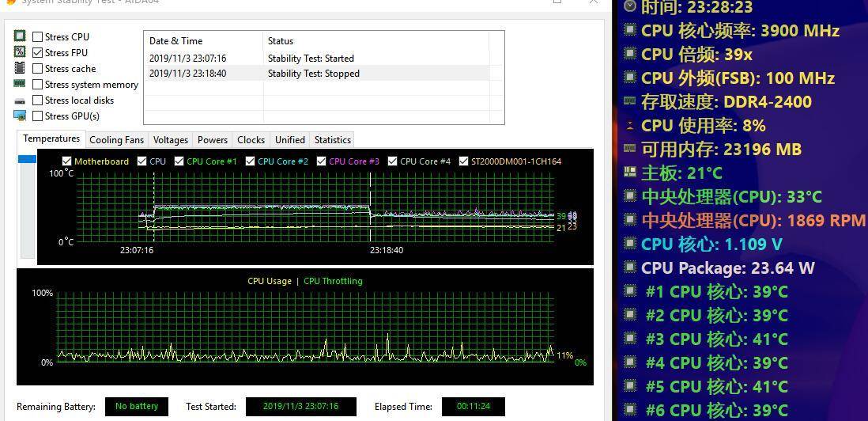The height and width of the screenshot is (421, 868).
Task: Open the Voltages tab
Action: (x=171, y=140)
